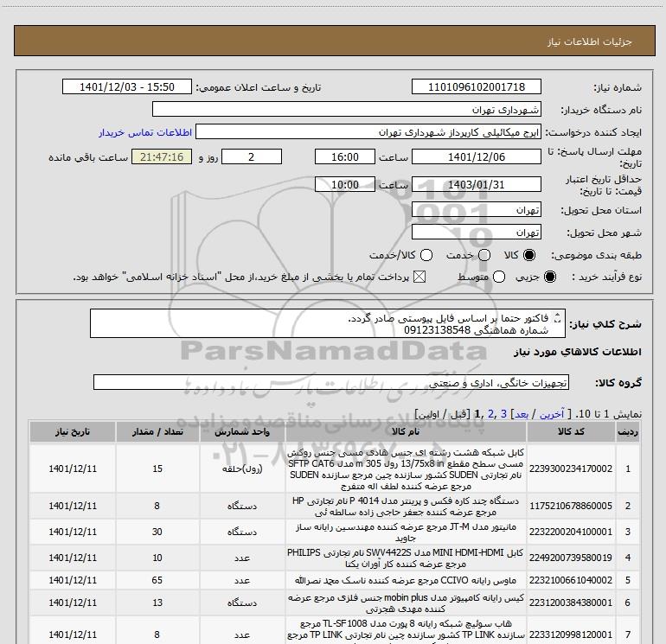This screenshot has width=666, height=644.
Task: Click the تاریخ نیاز column header
Action: click(x=73, y=431)
